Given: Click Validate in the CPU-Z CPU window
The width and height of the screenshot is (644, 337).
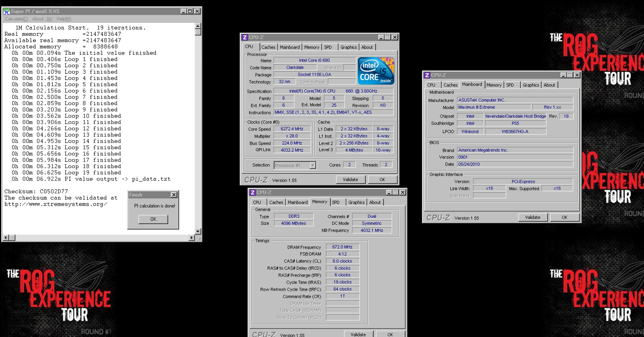Looking at the screenshot, I should click(351, 180).
